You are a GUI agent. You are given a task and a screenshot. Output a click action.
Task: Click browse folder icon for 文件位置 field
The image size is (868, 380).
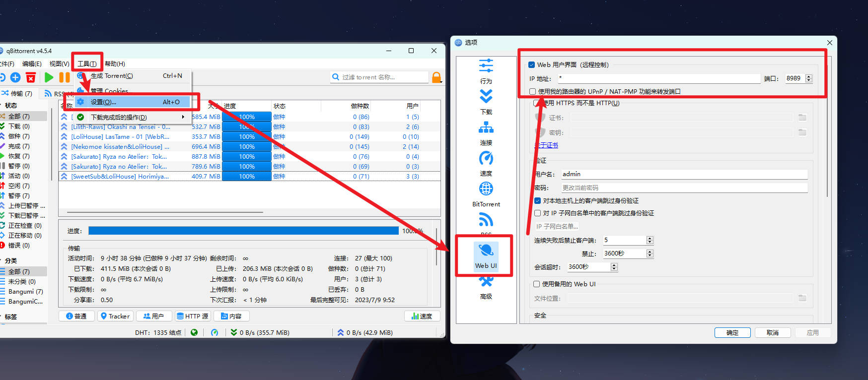[802, 298]
